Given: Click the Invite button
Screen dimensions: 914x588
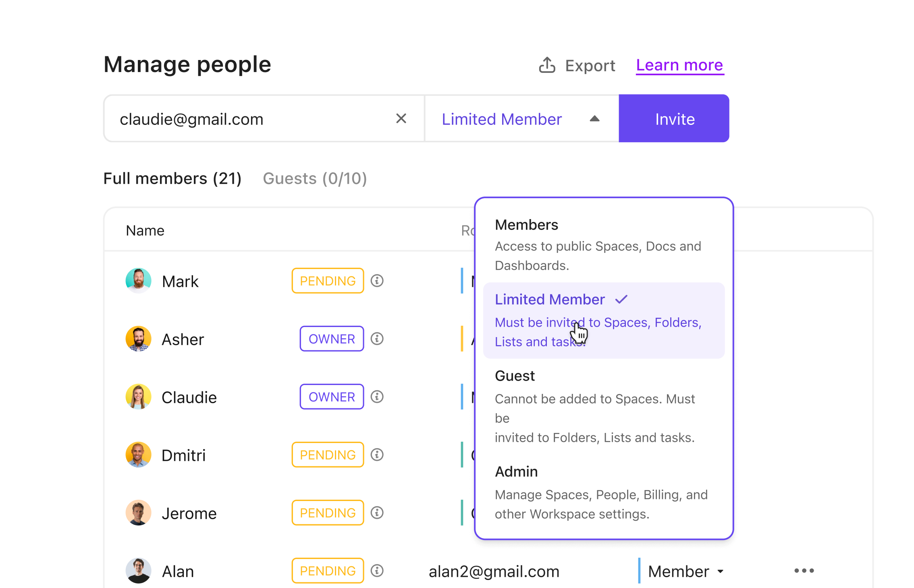Looking at the screenshot, I should (x=674, y=119).
